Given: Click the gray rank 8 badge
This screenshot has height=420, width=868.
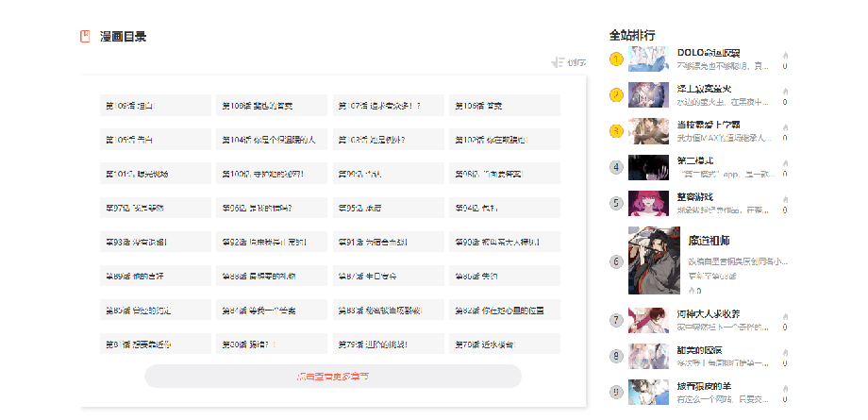Looking at the screenshot, I should coord(616,356).
